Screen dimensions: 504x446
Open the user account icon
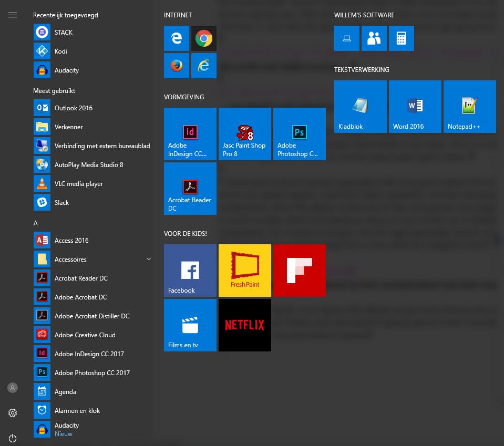coord(13,388)
